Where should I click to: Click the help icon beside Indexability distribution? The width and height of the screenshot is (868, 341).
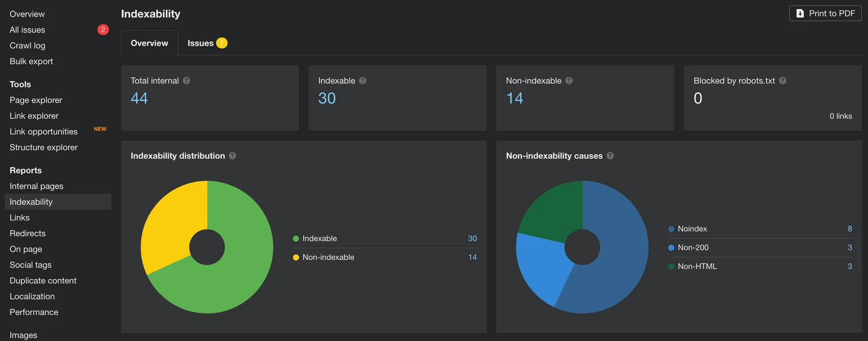pyautogui.click(x=233, y=156)
